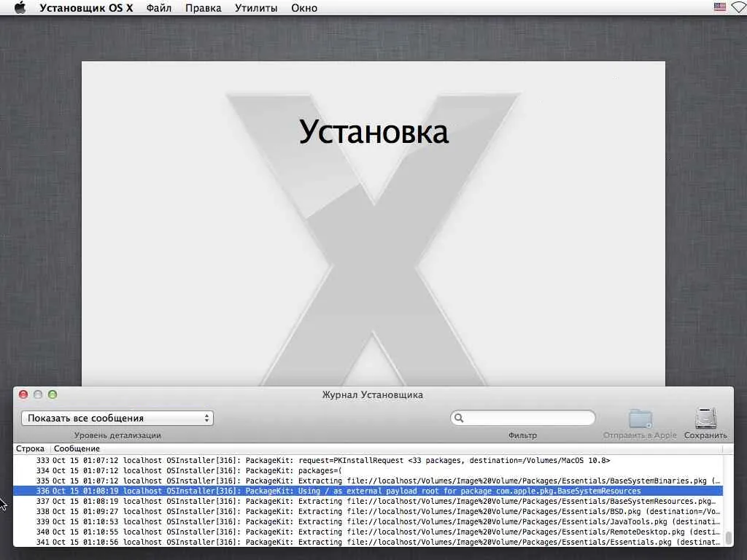This screenshot has width=747, height=560.
Task: Select highlighted log row 336 BaseSystemResources
Action: [x=368, y=491]
